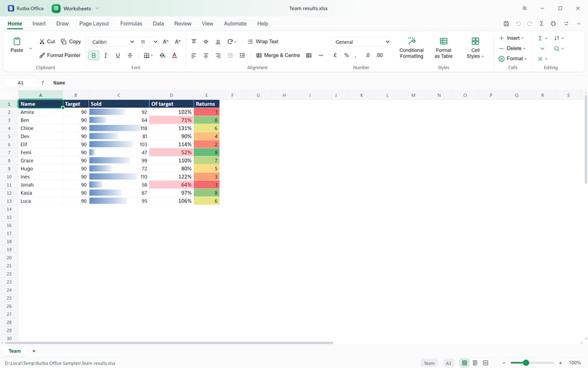This screenshot has height=368, width=588.
Task: Zoom out with the minus button
Action: [504, 363]
